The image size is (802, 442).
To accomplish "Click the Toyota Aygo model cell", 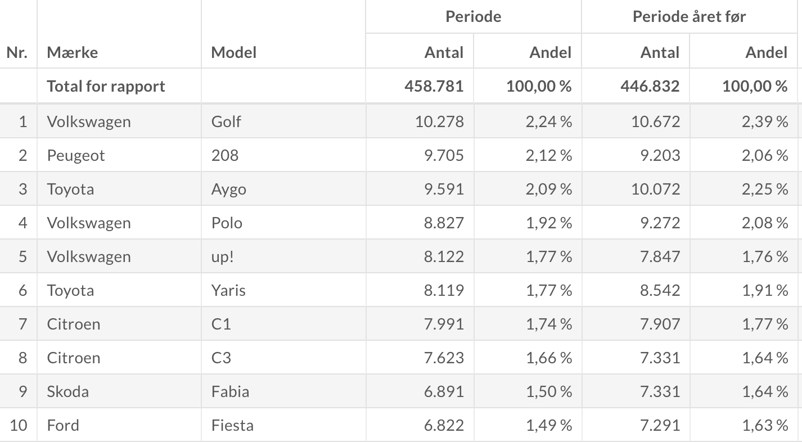I will click(x=229, y=189).
